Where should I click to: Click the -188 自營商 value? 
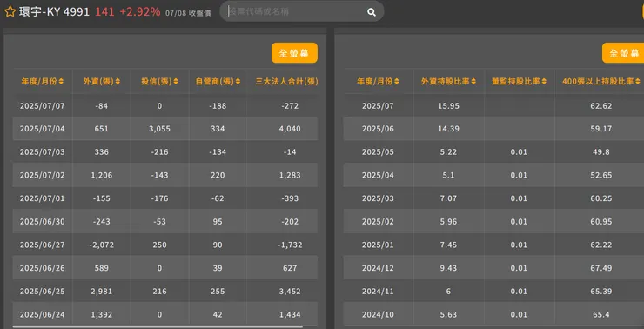pos(218,105)
